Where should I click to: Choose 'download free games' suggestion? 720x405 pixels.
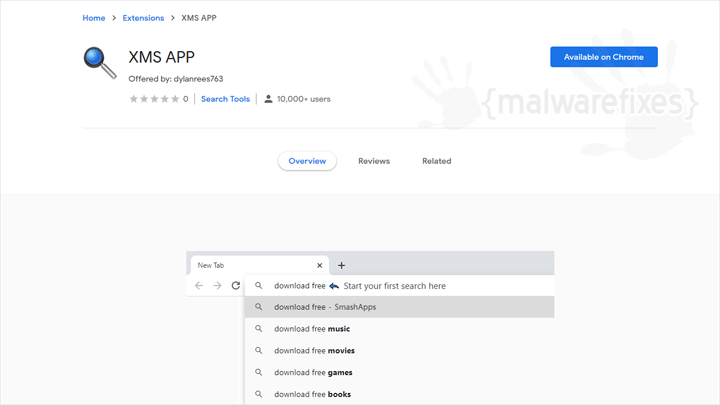pos(399,372)
